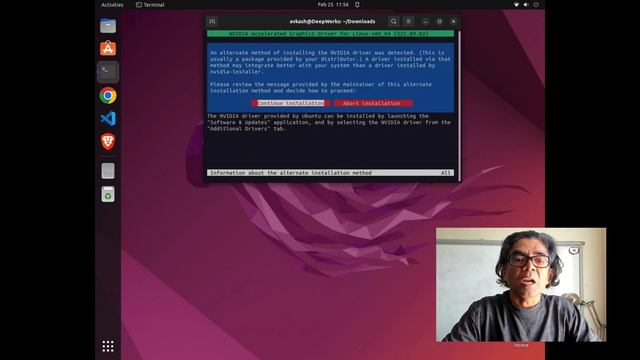Viewport: 640px width, 360px height.
Task: Launch Brave browser from dock
Action: click(x=108, y=142)
